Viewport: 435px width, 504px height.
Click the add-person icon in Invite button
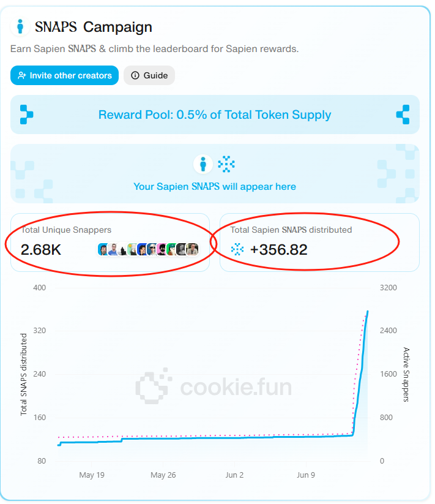[22, 75]
